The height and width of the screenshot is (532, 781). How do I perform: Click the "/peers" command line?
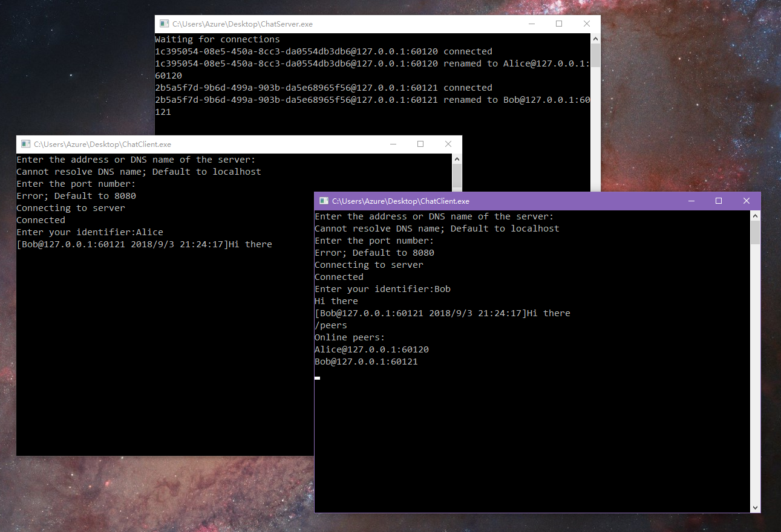click(x=331, y=325)
